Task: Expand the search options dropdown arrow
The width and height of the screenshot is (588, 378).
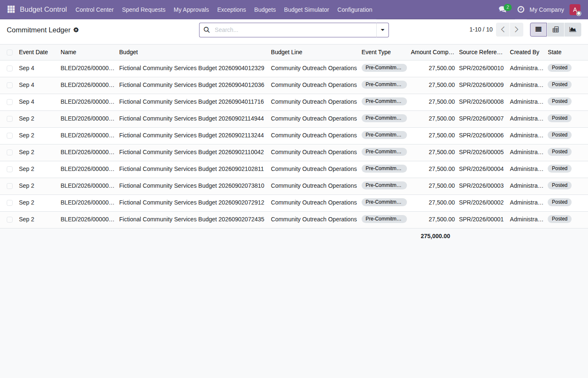Action: point(383,30)
